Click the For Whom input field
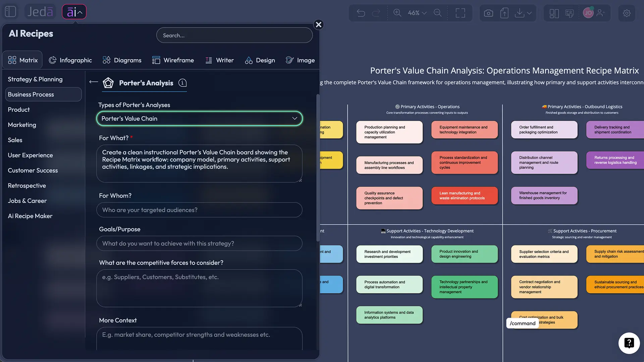The height and width of the screenshot is (362, 644). (199, 210)
